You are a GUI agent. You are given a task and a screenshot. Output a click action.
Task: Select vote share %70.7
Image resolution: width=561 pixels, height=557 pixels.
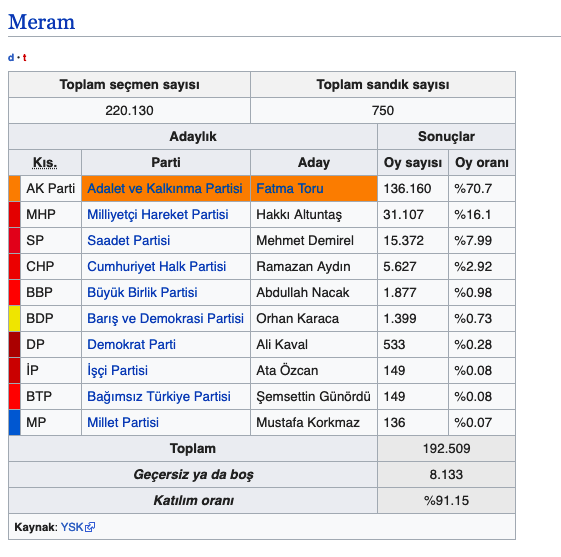[473, 189]
